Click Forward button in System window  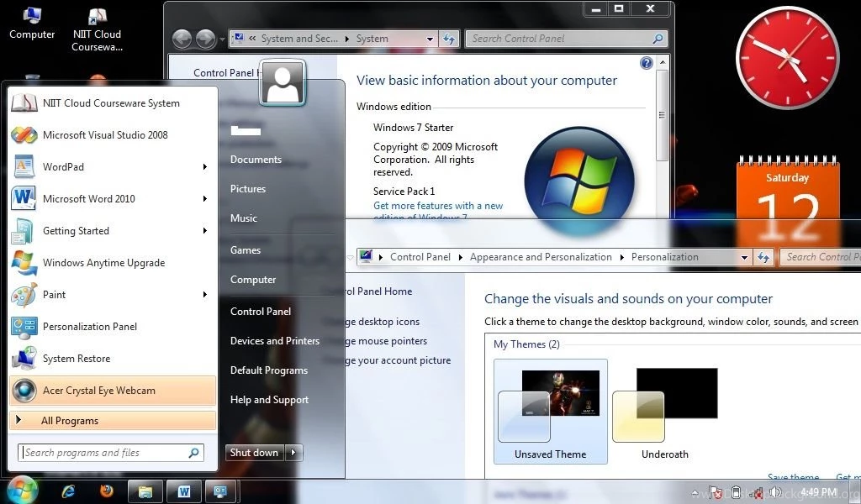(205, 39)
